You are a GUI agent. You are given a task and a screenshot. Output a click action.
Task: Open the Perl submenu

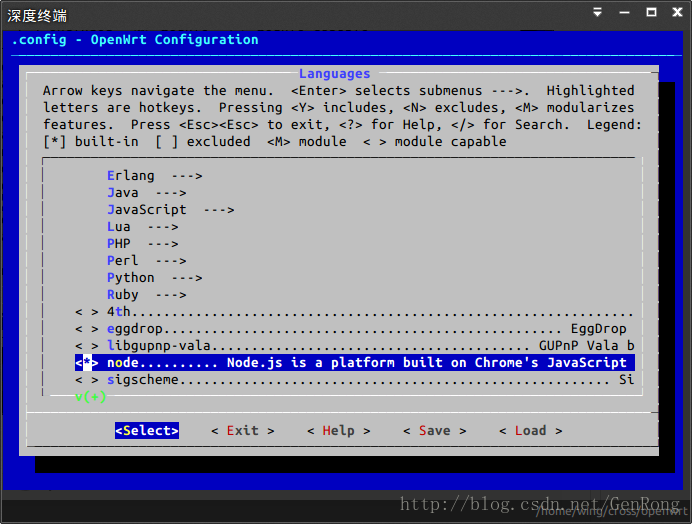pos(147,261)
